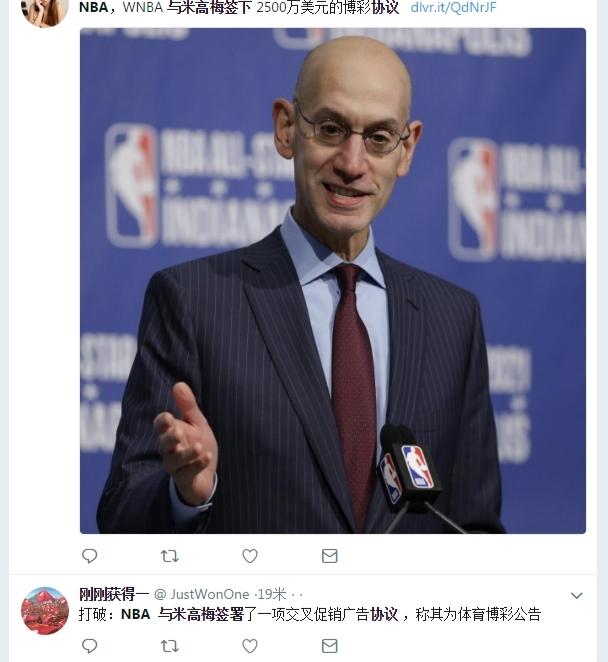
Task: Open the press conference photo in the tweet
Action: click(x=333, y=281)
